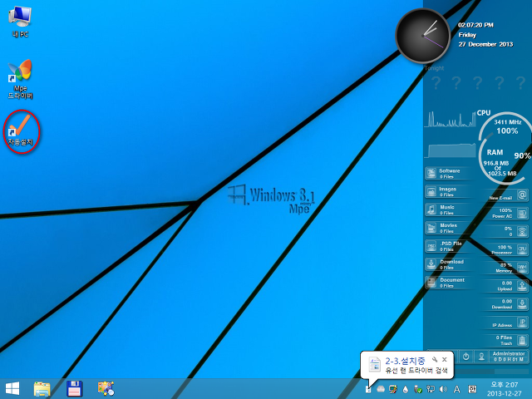The width and height of the screenshot is (532, 399).
Task: Open the Document folder widget
Action: [x=448, y=283]
